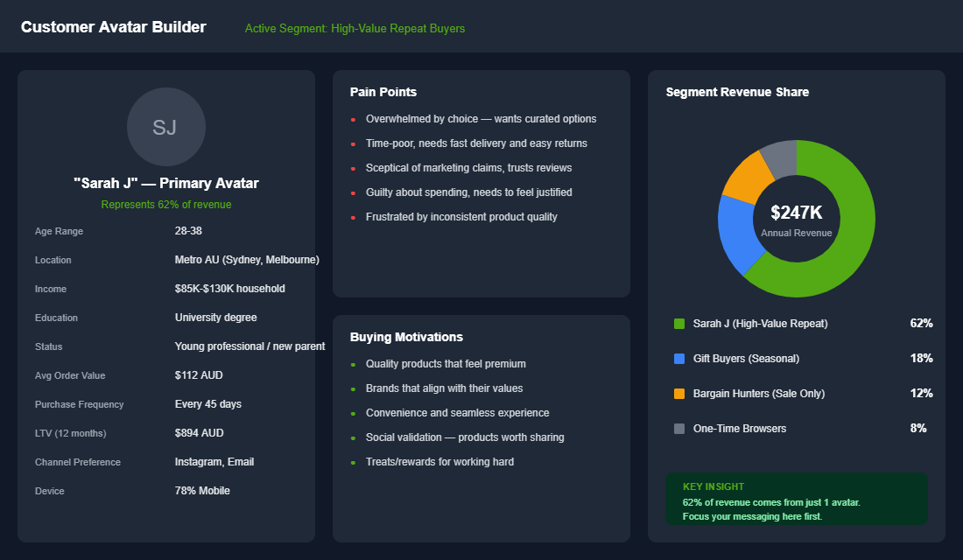Viewport: 963px width, 560px height.
Task: Toggle the One-Time Browsers row off
Action: tap(797, 428)
